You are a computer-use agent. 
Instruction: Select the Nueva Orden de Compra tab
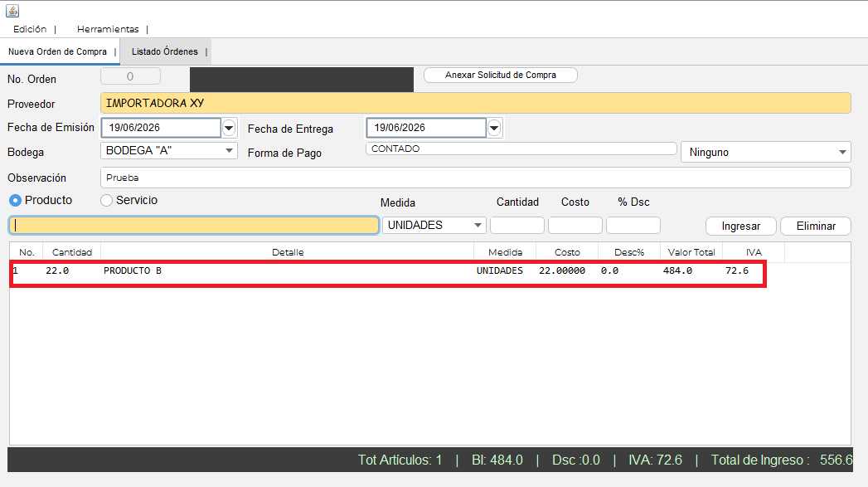tap(57, 51)
